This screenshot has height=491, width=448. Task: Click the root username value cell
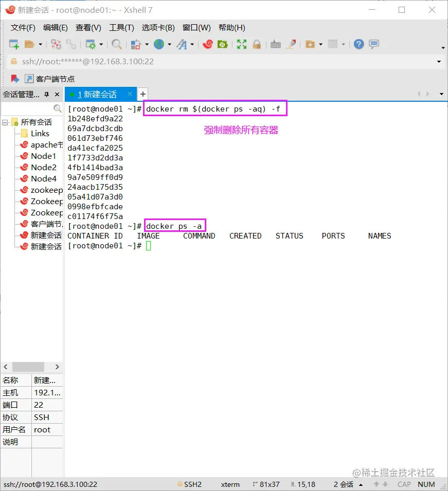[x=47, y=430]
